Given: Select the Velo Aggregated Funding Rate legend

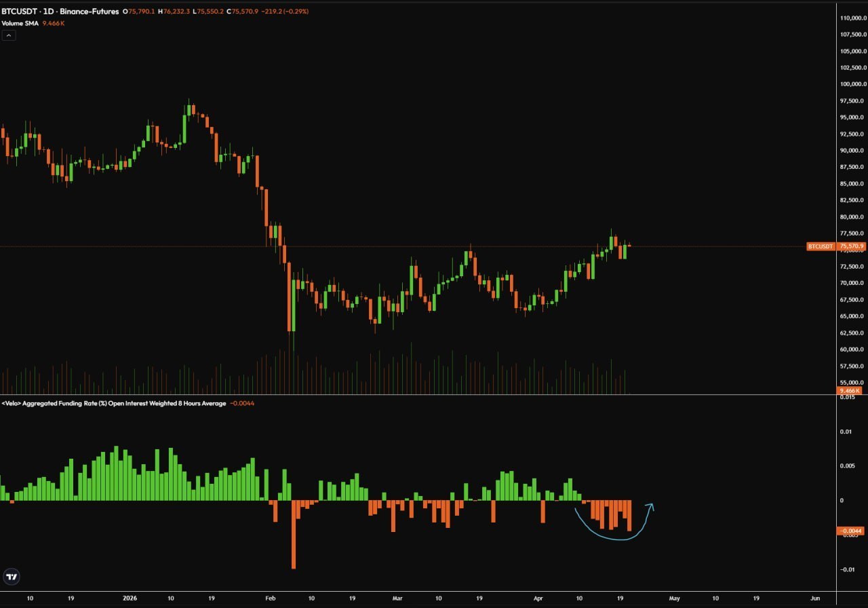Looking at the screenshot, I should pos(114,403).
